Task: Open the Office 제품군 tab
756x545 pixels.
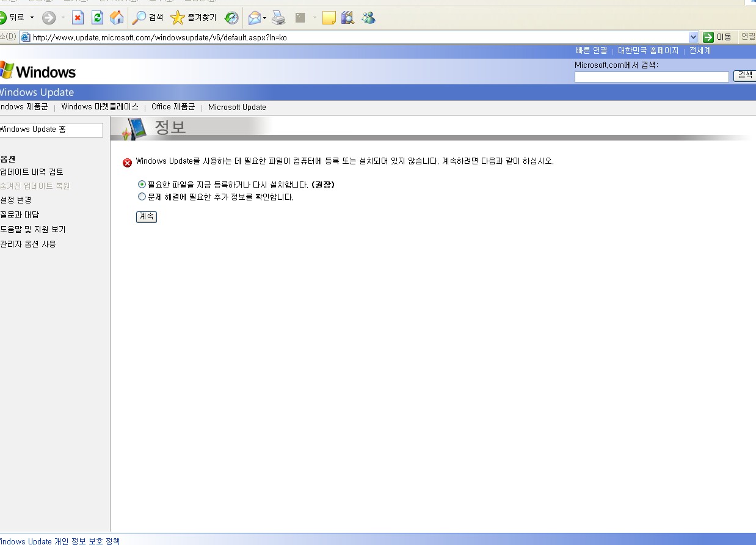Action: (x=173, y=107)
